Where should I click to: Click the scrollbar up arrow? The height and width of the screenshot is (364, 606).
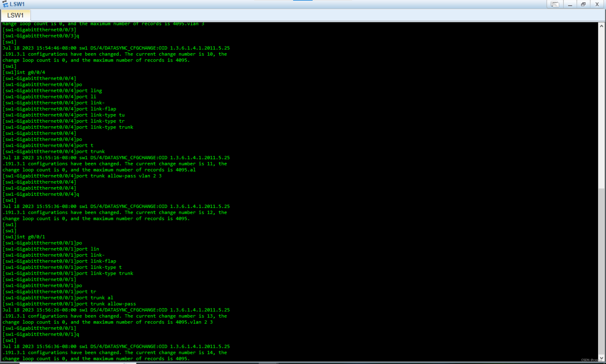point(601,26)
